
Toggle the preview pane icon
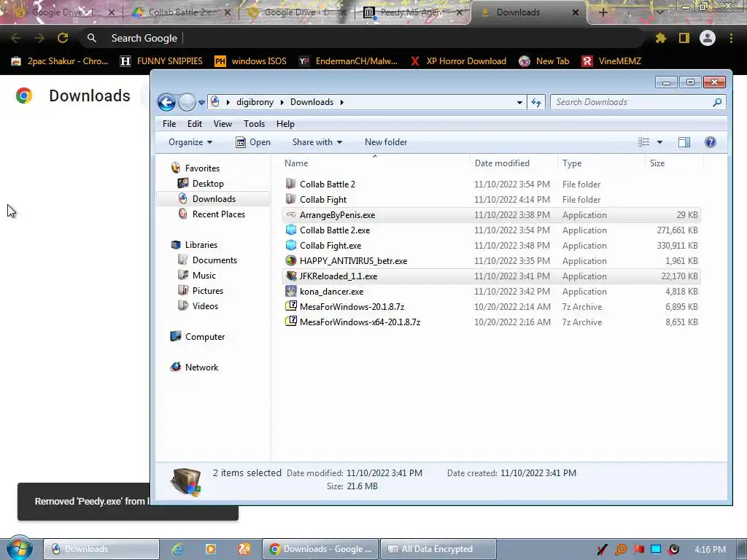[684, 142]
